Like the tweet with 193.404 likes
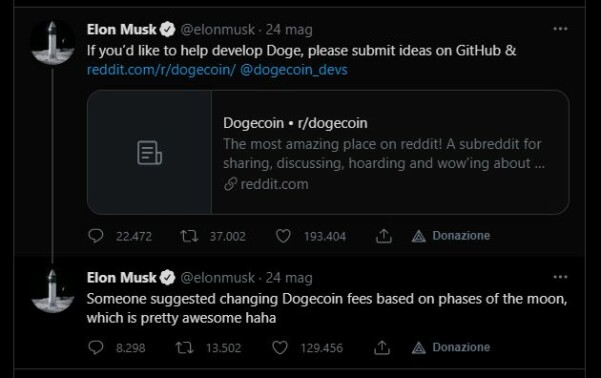 click(x=283, y=236)
